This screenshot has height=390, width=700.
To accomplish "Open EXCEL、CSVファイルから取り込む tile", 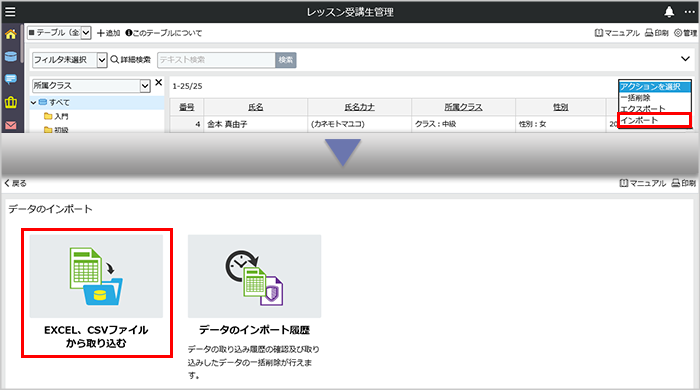I will click(x=96, y=293).
